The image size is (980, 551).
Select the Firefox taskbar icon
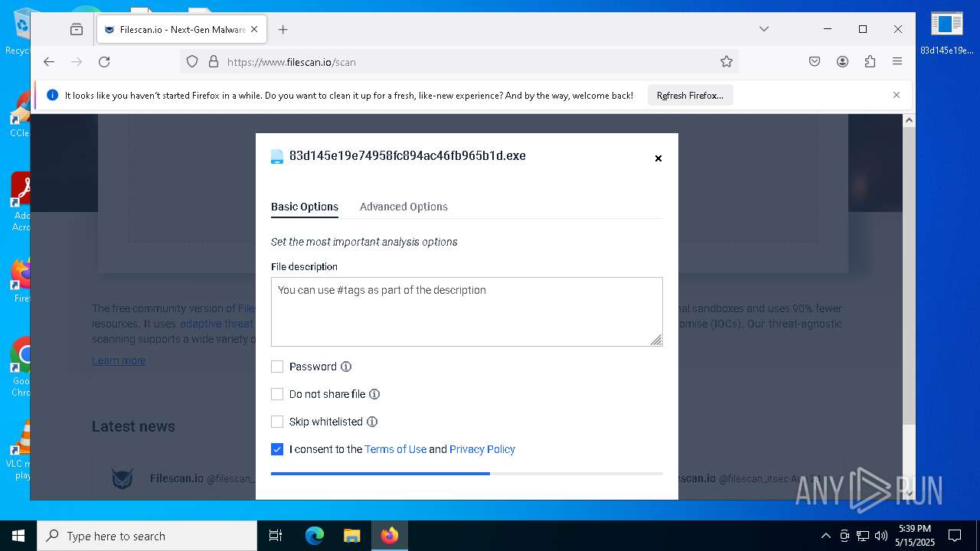pos(390,536)
